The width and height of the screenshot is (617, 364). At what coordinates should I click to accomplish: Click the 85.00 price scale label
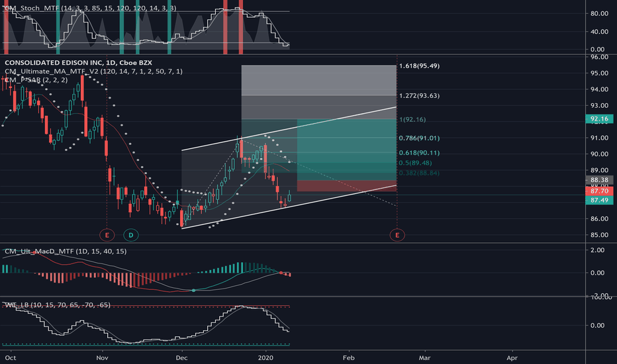point(599,235)
